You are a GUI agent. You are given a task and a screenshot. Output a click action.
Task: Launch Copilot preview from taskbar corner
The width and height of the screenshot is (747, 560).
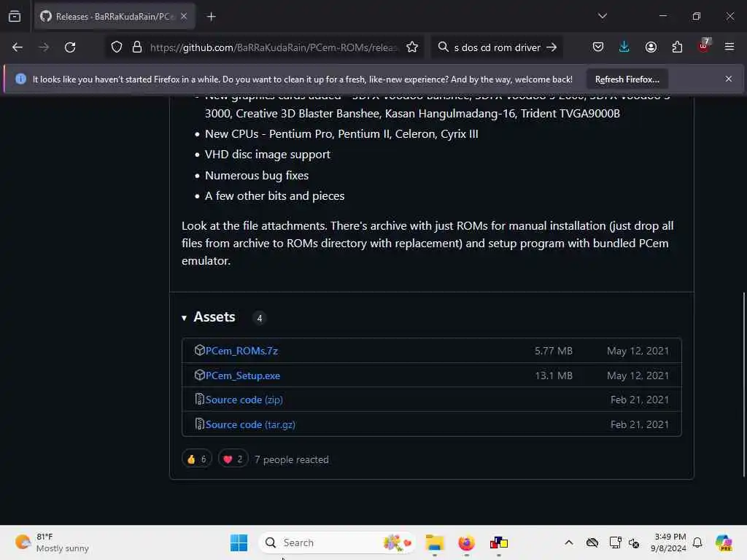pos(724,542)
